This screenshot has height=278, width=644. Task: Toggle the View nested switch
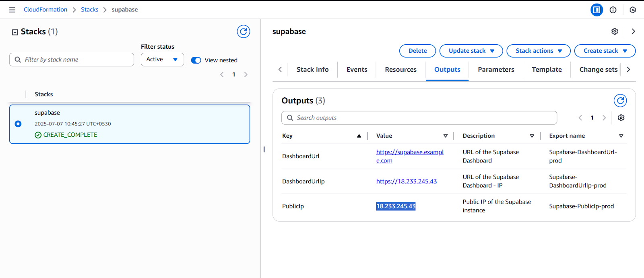pos(196,60)
